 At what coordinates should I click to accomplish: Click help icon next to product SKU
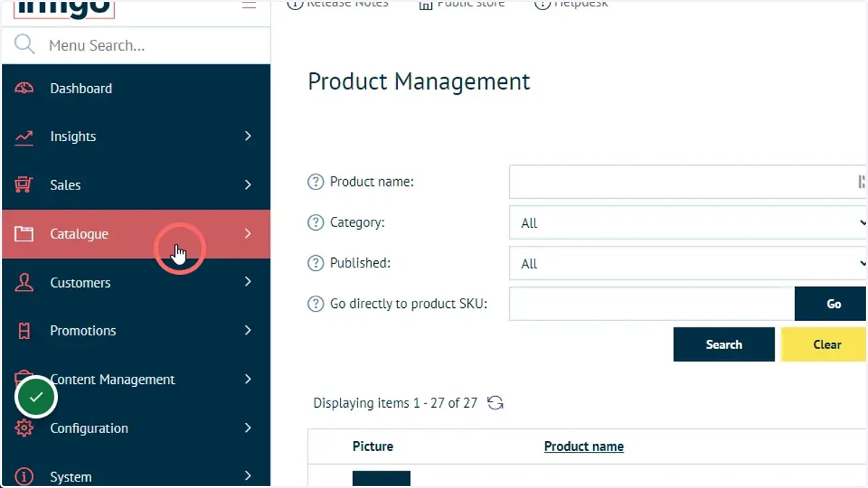tap(315, 304)
